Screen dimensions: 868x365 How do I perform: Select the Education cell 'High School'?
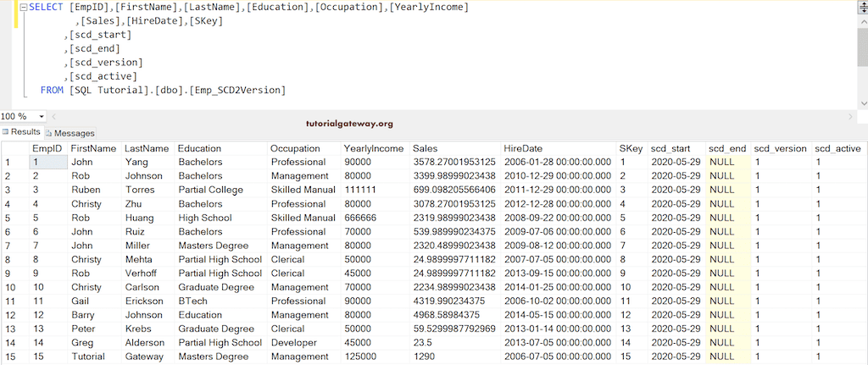pyautogui.click(x=221, y=218)
